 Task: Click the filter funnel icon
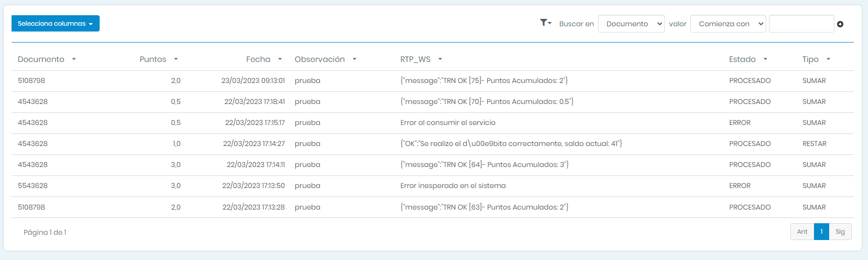click(544, 23)
